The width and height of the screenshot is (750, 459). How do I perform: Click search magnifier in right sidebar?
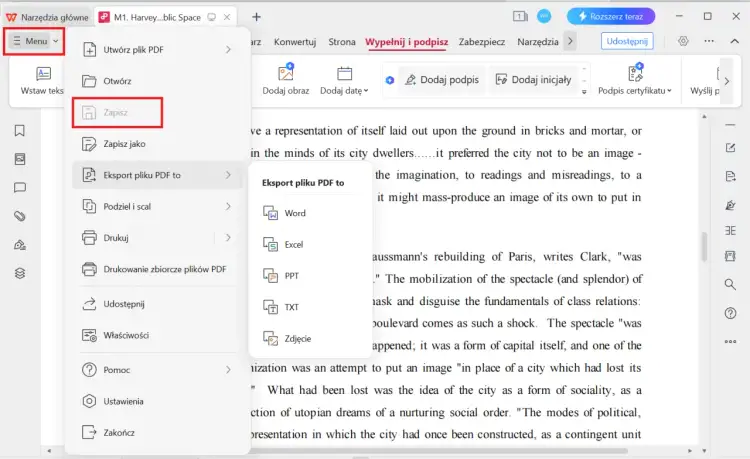730,284
